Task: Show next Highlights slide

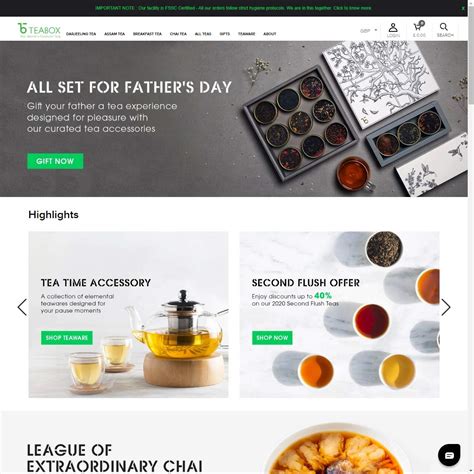Action: pyautogui.click(x=446, y=307)
